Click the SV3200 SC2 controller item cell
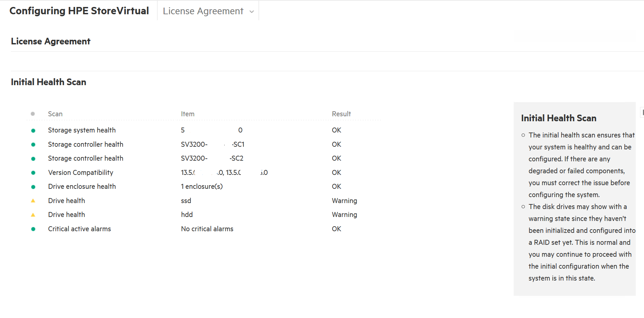The width and height of the screenshot is (644, 318). [x=212, y=158]
